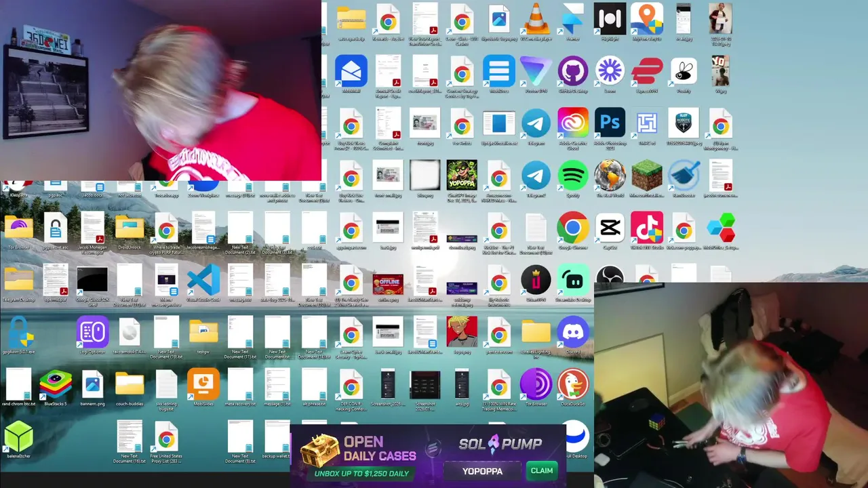Click the YOPOPPA code field on banner
The height and width of the screenshot is (488, 868).
pos(483,471)
